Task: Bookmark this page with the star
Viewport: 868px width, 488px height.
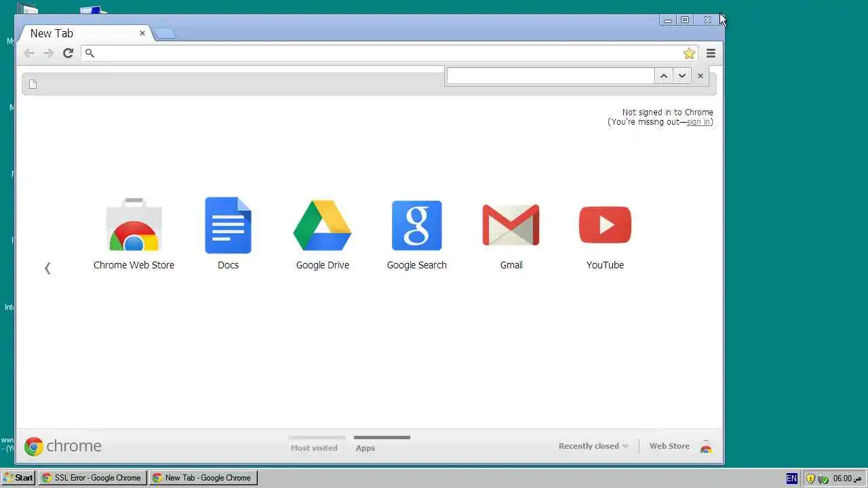Action: point(689,54)
